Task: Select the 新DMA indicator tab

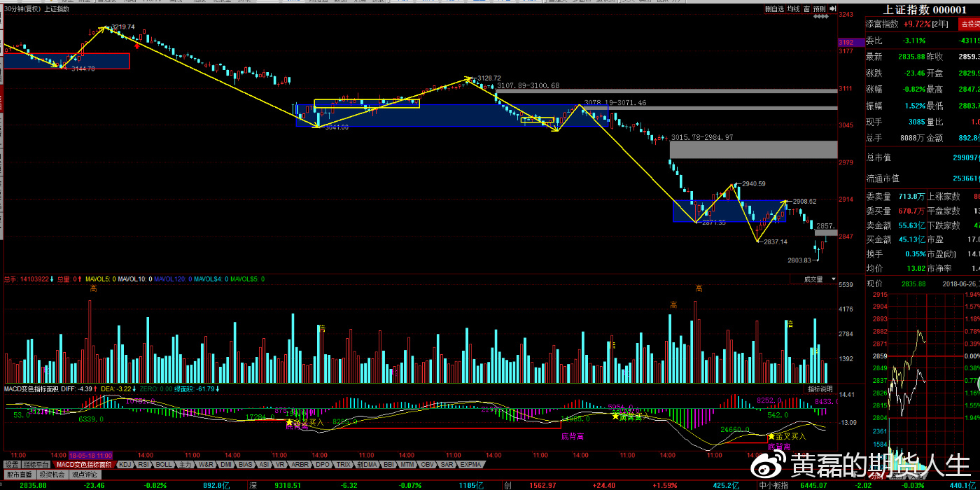Action: (x=367, y=464)
